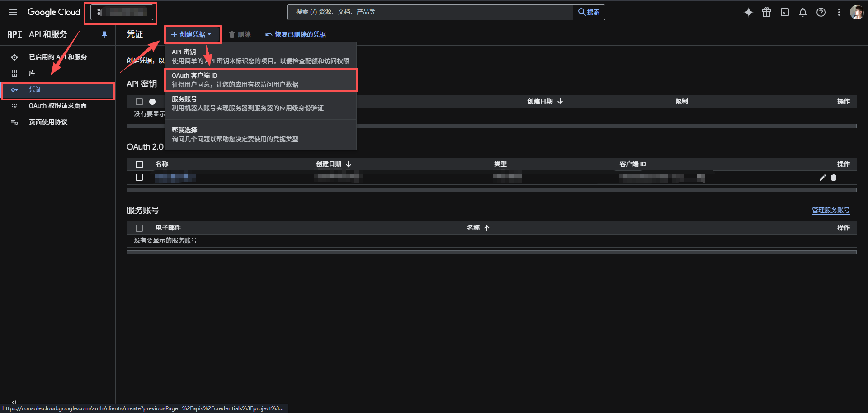Screen dimensions: 868x413
Task: Activate Cloud Shell terminal icon
Action: click(784, 12)
